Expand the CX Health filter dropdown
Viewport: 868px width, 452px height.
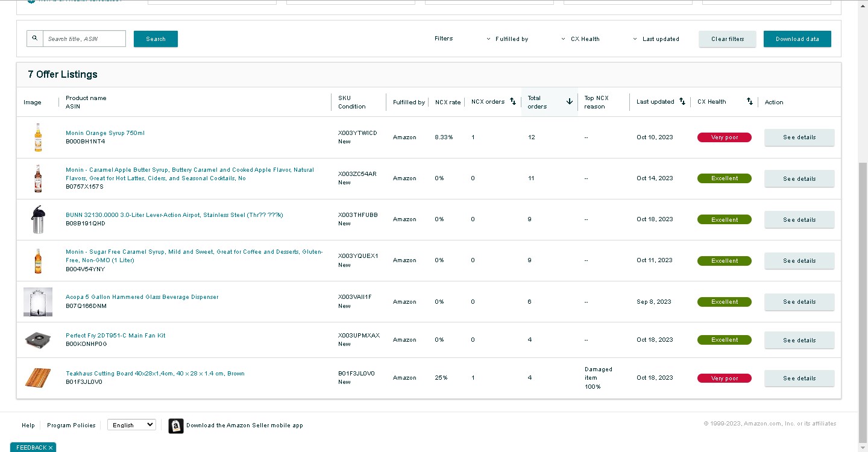click(x=580, y=39)
